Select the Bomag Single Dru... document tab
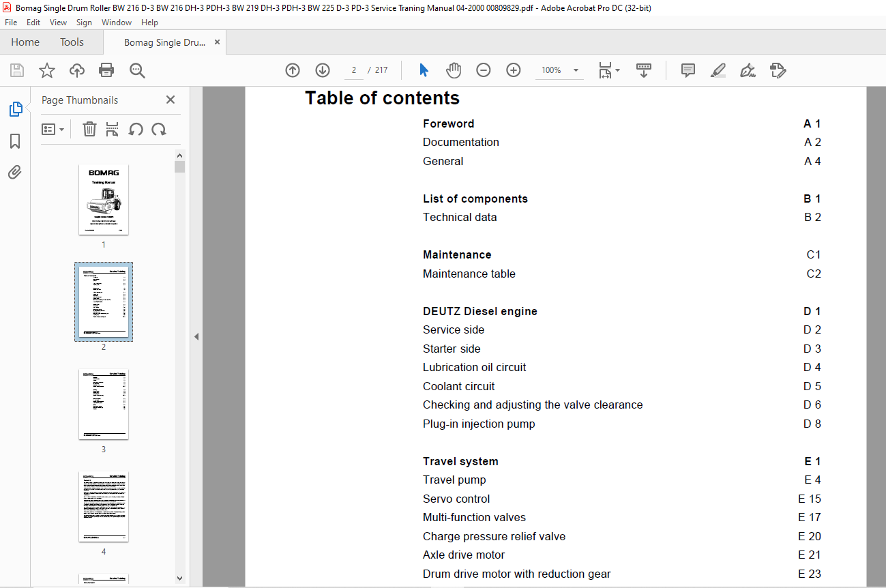 click(164, 42)
